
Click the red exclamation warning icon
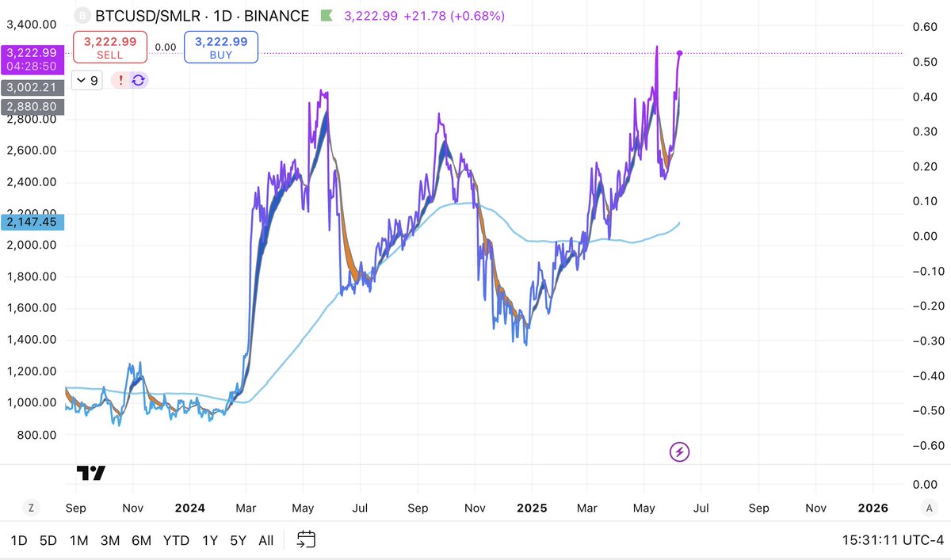click(x=120, y=80)
